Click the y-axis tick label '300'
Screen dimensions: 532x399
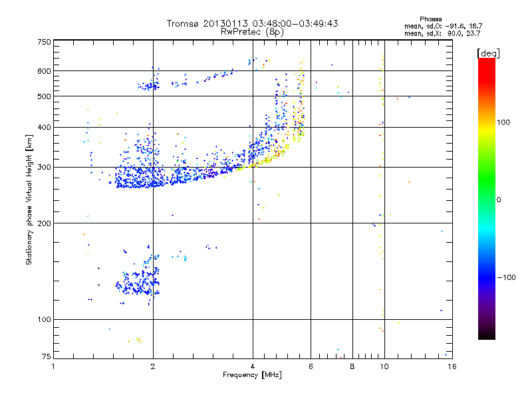point(44,167)
